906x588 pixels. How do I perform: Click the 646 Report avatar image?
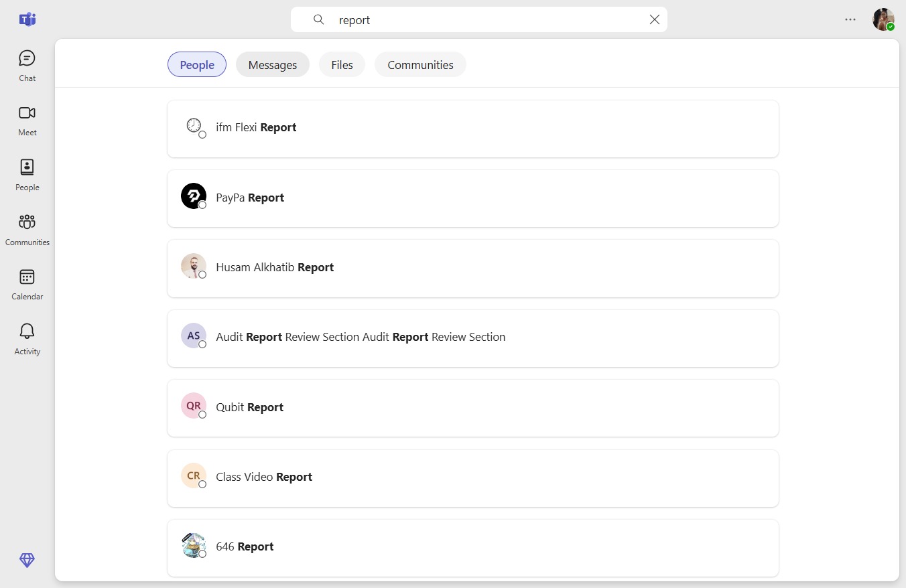194,545
